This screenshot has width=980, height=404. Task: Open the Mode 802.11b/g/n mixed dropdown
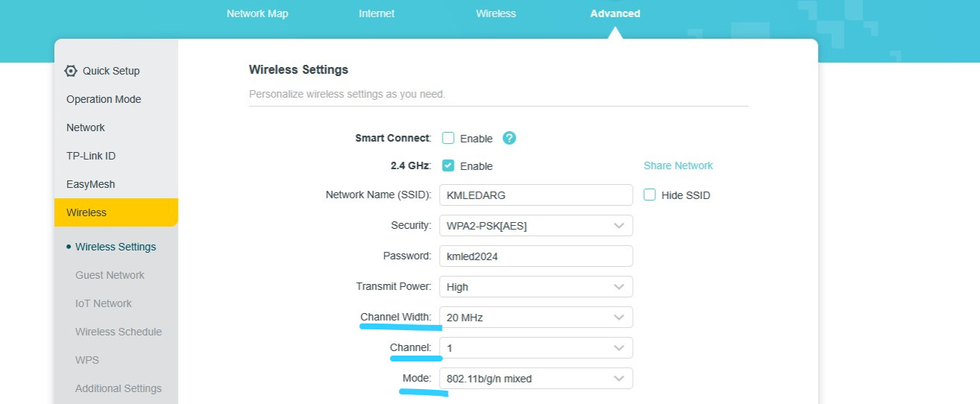pyautogui.click(x=536, y=379)
